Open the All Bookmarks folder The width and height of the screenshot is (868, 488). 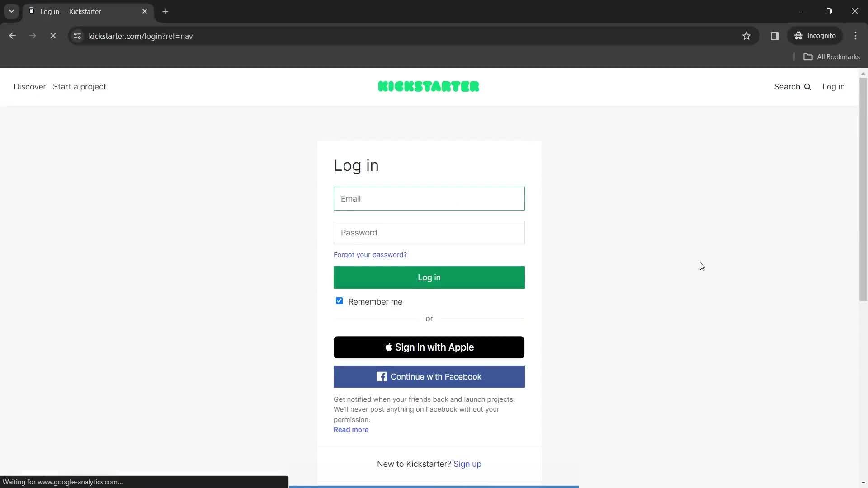coord(832,56)
